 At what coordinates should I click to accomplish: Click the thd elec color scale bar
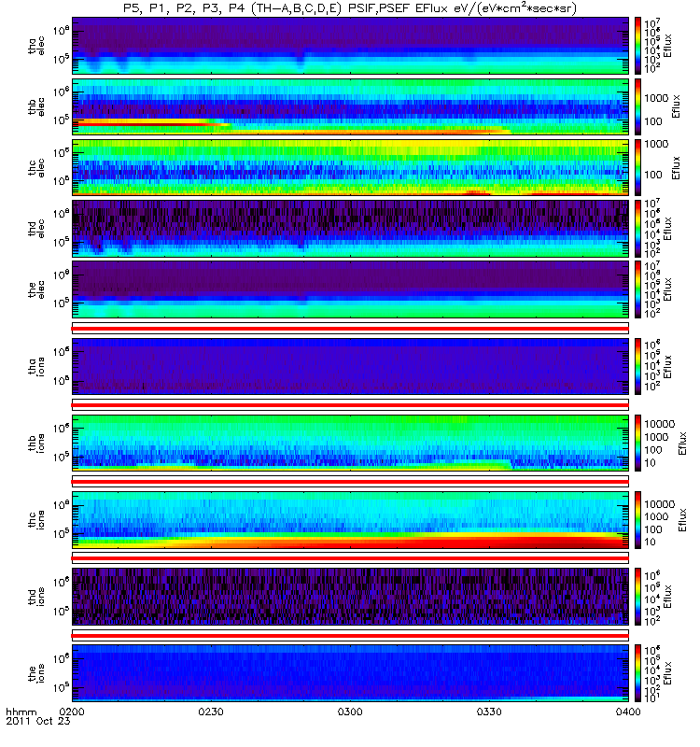[x=637, y=228]
